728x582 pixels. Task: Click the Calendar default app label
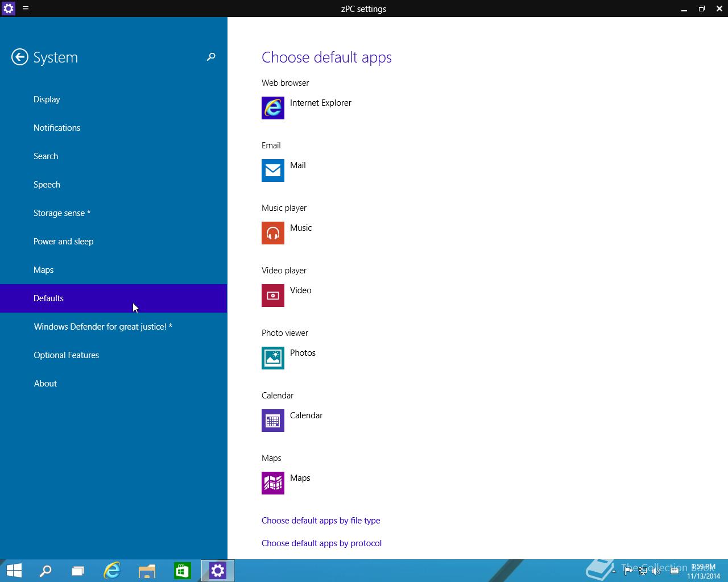point(306,415)
